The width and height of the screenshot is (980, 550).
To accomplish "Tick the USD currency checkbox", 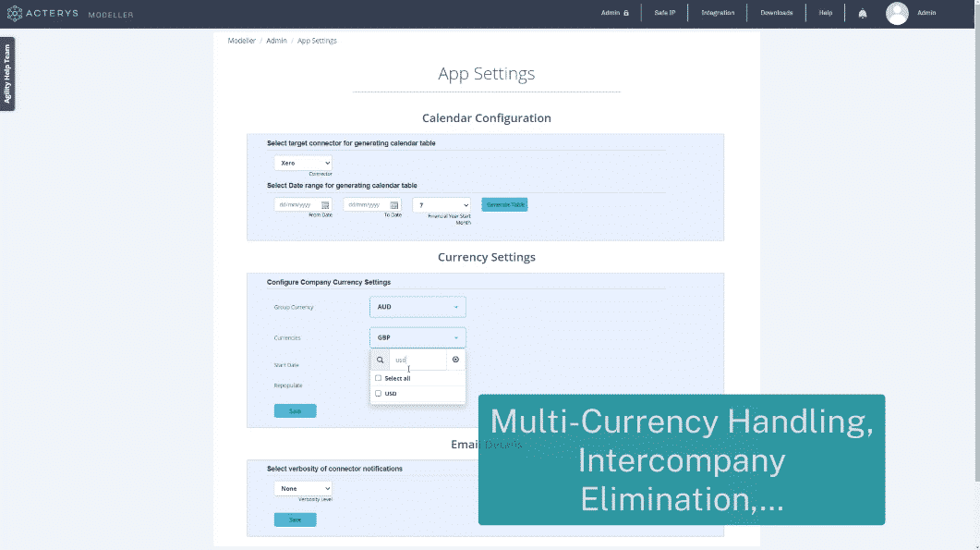I will coord(378,394).
